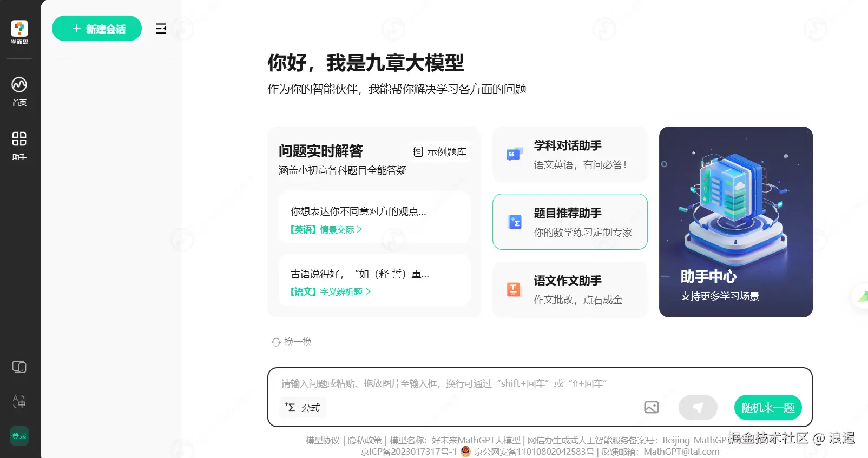The height and width of the screenshot is (458, 868).
Task: Click the 问题实时解答 section title
Action: coord(321,151)
